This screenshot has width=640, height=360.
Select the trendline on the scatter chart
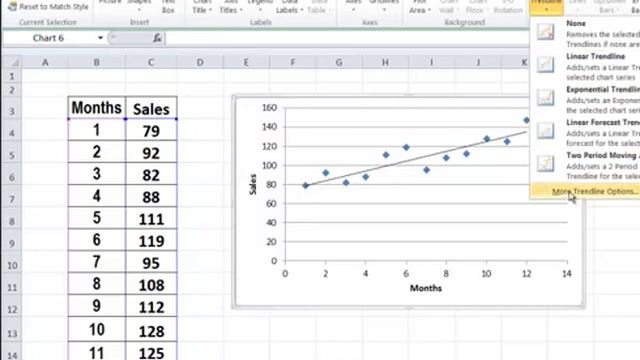point(416,159)
